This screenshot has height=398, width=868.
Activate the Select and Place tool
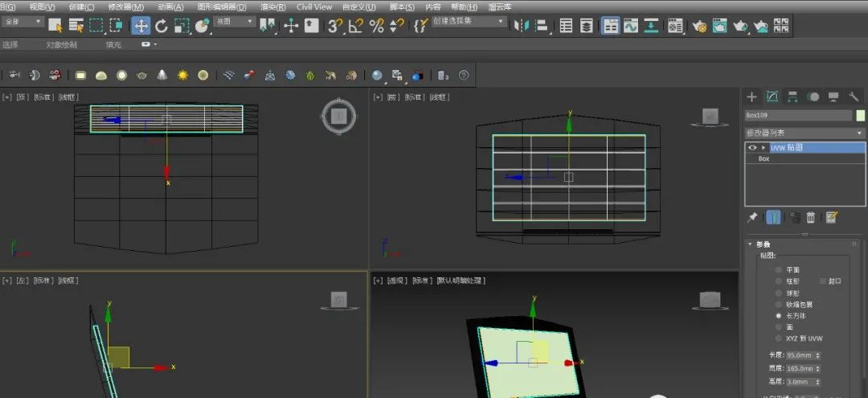(x=203, y=26)
